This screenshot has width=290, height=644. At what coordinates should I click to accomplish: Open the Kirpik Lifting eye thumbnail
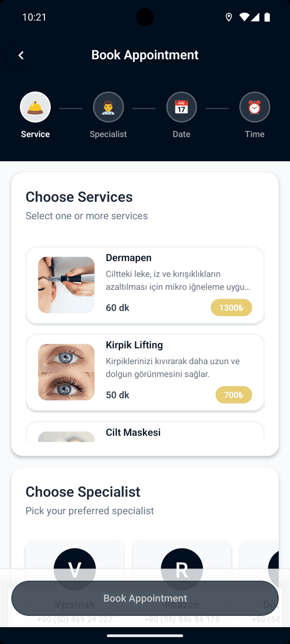pos(66,372)
